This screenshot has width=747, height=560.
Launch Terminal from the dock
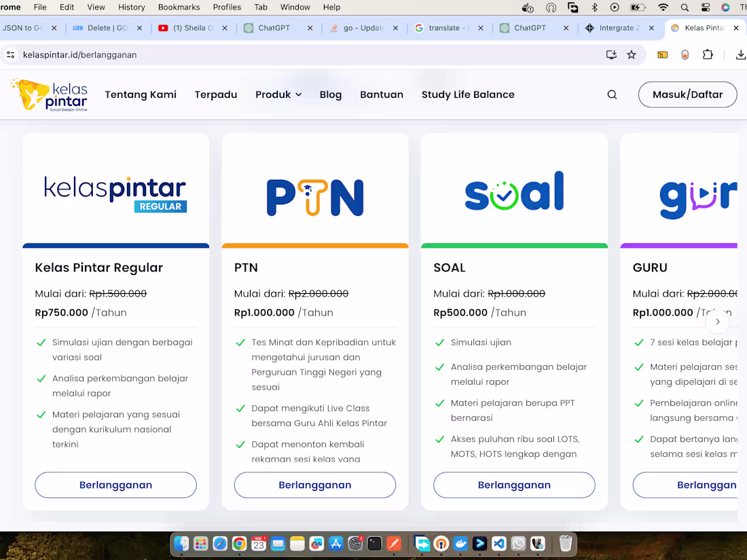point(375,543)
